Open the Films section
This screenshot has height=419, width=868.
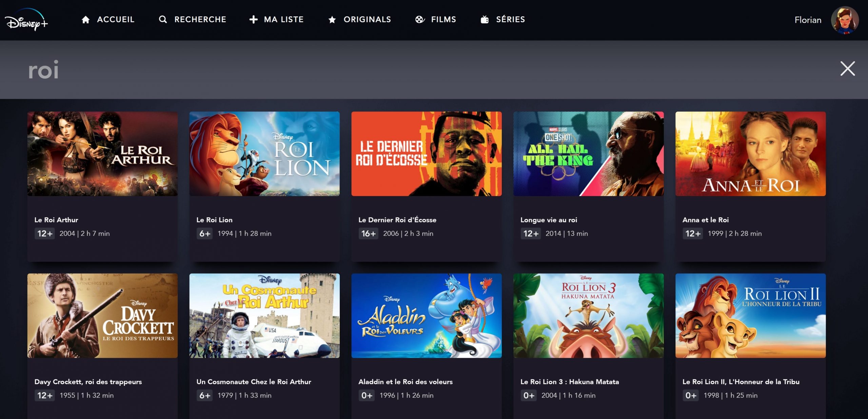click(x=443, y=19)
